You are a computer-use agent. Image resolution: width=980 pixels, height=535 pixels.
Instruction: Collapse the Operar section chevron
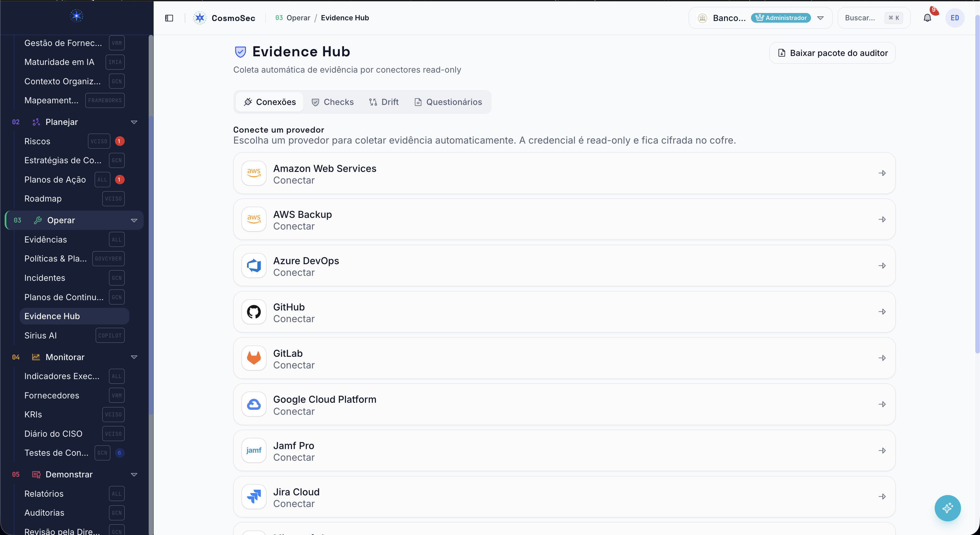pos(134,220)
